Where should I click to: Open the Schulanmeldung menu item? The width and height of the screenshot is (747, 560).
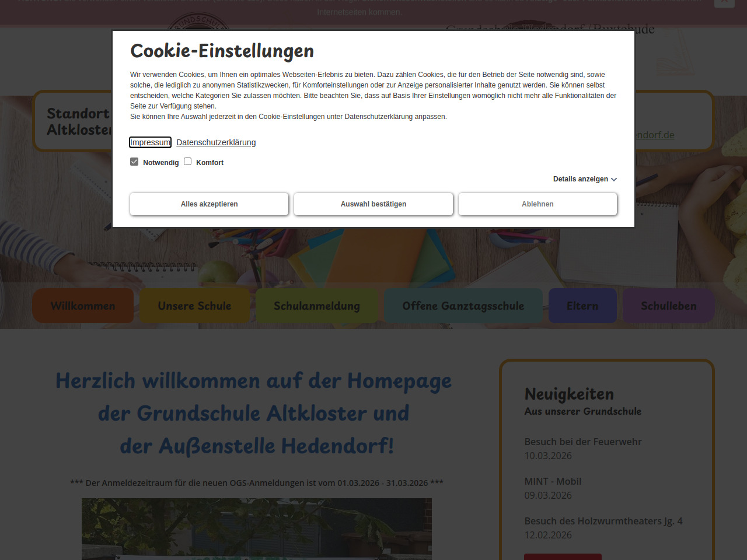pyautogui.click(x=317, y=306)
